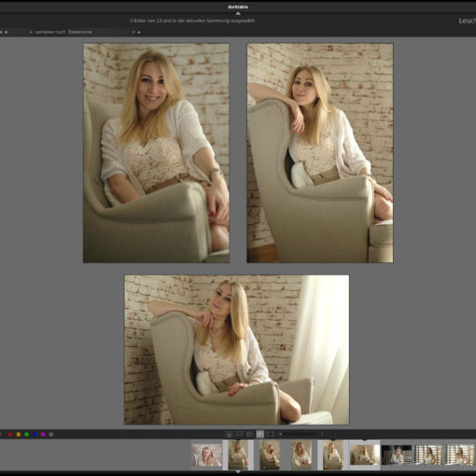Select the active culling layout icon
Screen dimensions: 476x476
[x=260, y=434]
